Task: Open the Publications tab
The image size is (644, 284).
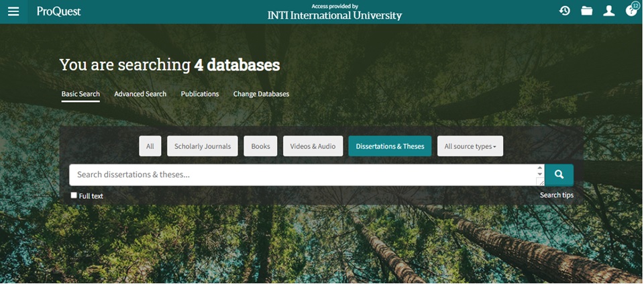Action: click(200, 94)
